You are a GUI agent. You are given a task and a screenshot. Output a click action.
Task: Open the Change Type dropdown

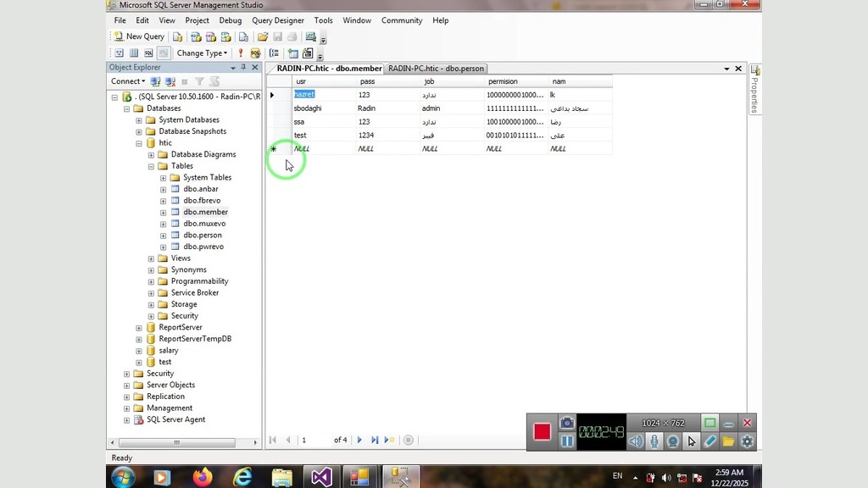[x=202, y=53]
